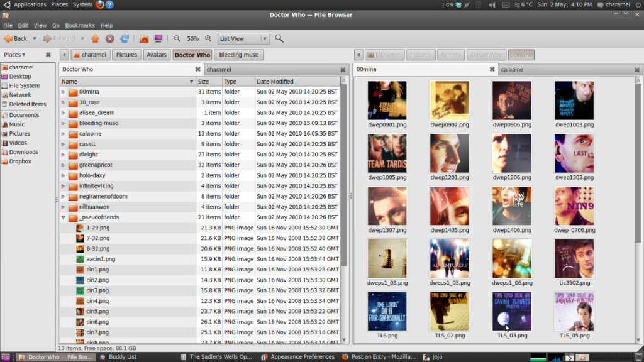Screen dimensions: 644x362
Task: Open Music in the Places sidebar
Action: click(17, 124)
